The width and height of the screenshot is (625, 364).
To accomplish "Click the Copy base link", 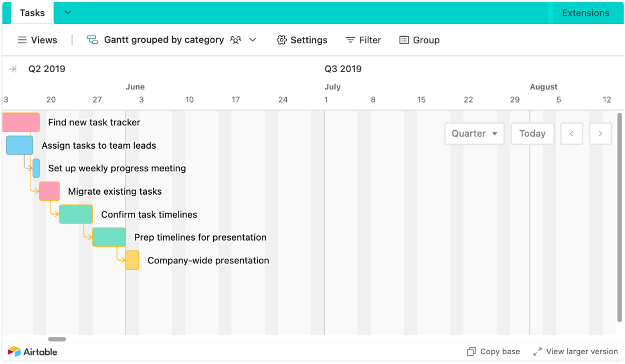I will coord(500,352).
